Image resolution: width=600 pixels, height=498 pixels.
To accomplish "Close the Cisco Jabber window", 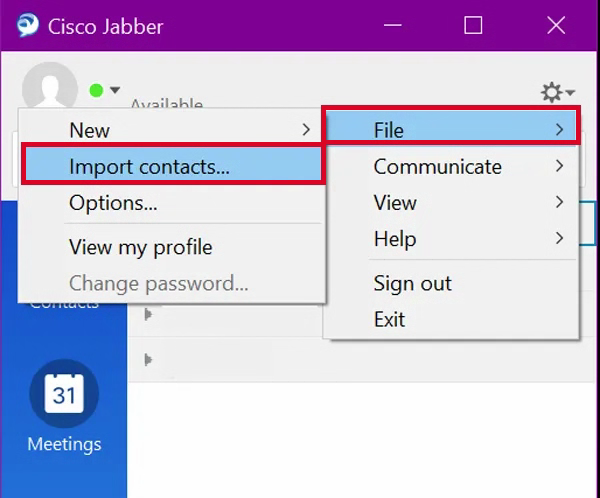I will tap(556, 26).
